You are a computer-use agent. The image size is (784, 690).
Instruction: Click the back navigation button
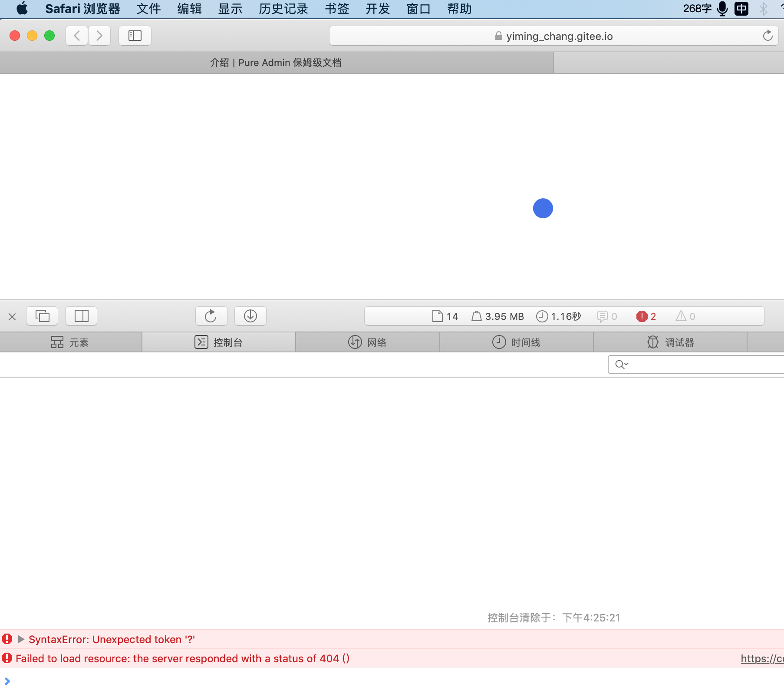(x=76, y=36)
